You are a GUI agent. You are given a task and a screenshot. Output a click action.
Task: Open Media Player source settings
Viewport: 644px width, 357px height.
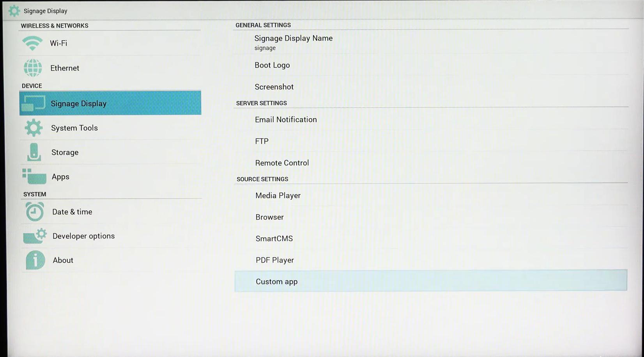click(431, 195)
